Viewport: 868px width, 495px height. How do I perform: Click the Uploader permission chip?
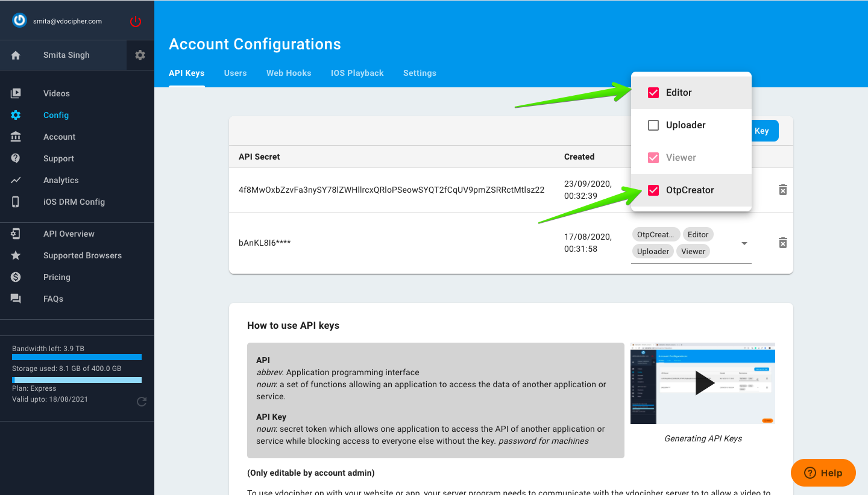tap(653, 251)
